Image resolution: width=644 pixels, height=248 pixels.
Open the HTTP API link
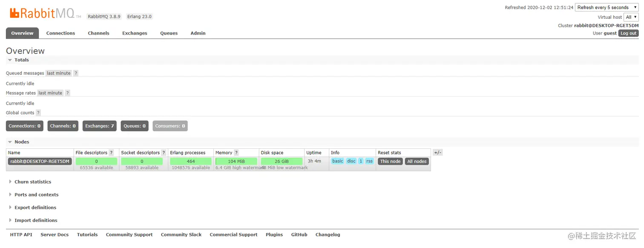(x=21, y=235)
